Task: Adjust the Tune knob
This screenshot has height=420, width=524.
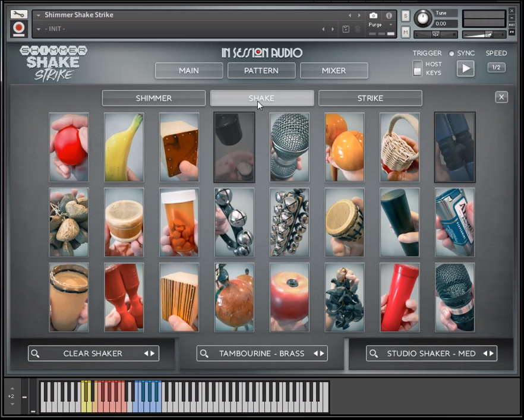Action: click(423, 18)
